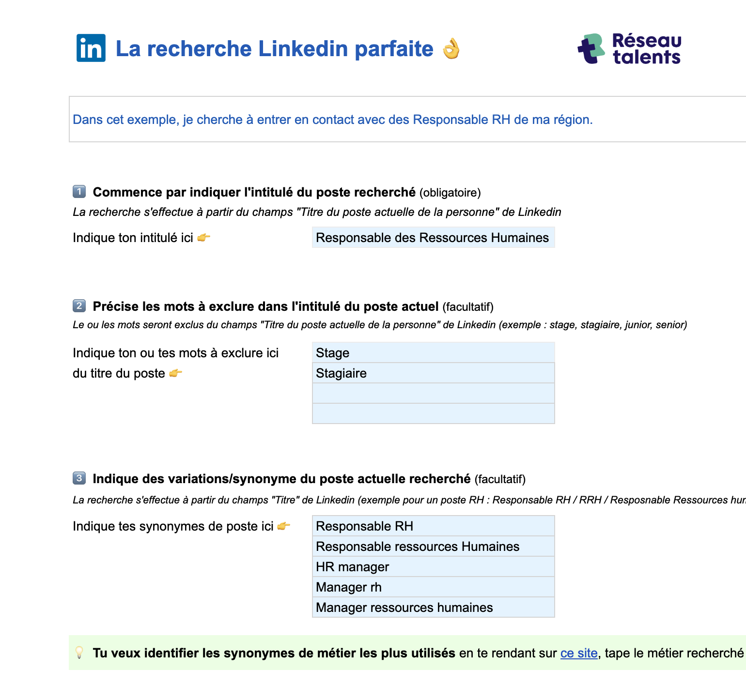Select the 'Manager rh' synonym cell

point(433,587)
